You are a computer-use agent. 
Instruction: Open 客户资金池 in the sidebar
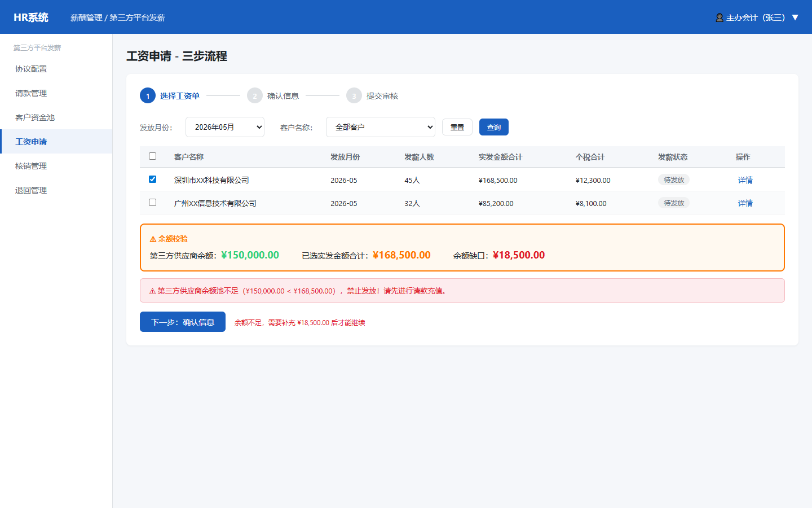(x=56, y=117)
